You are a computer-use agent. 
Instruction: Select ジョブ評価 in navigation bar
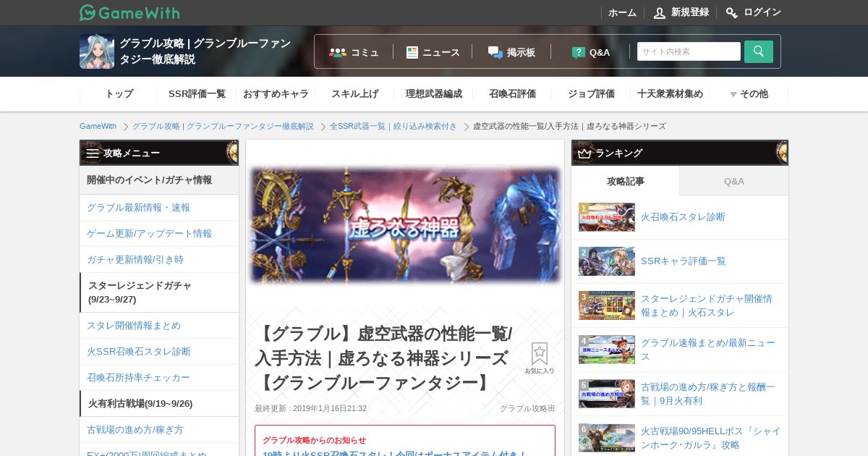point(591,94)
